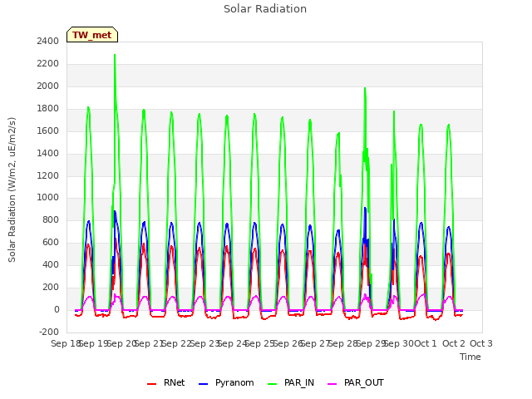Click the Sep 18 x-axis label
The width and height of the screenshot is (532, 399).
(66, 343)
